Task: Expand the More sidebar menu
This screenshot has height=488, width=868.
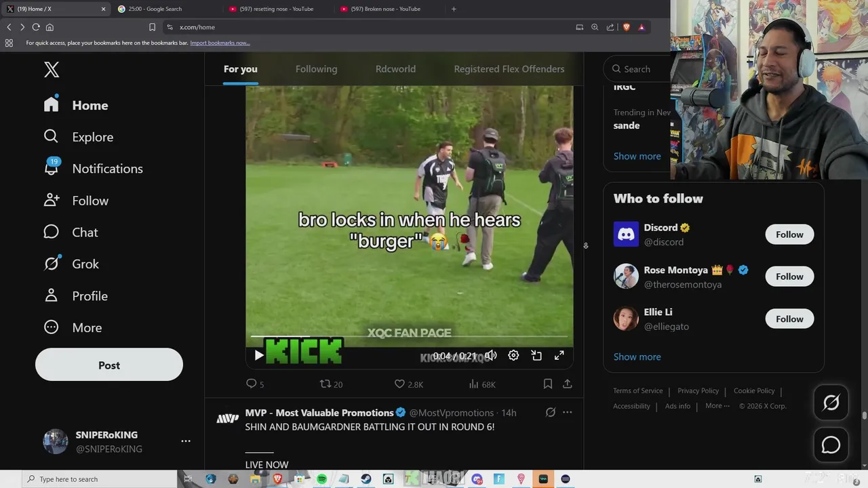Action: tap(73, 327)
